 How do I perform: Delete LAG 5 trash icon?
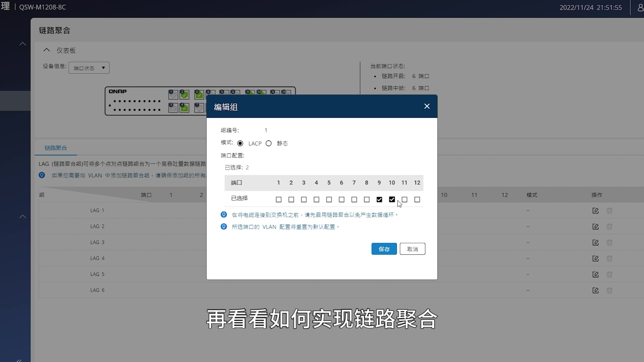(x=609, y=275)
